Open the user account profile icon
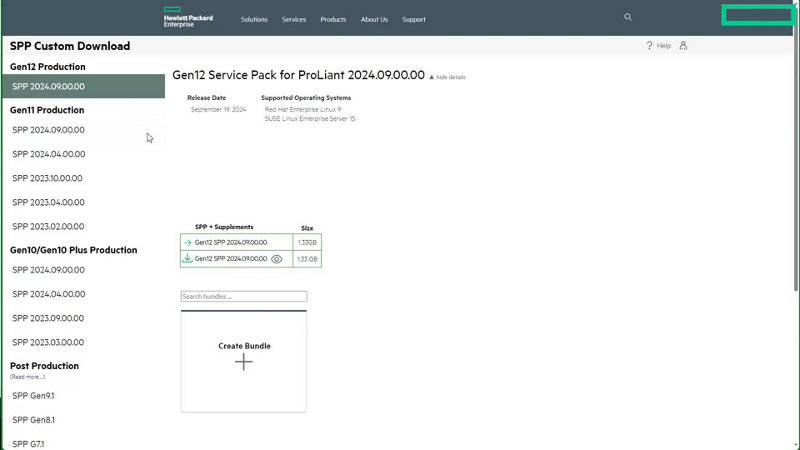This screenshot has width=800, height=450. tap(683, 45)
